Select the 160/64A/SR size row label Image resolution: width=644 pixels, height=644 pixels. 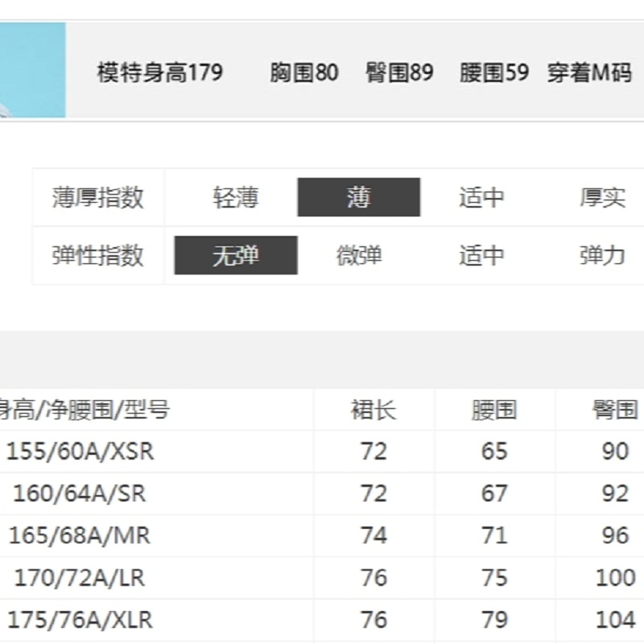[80, 493]
